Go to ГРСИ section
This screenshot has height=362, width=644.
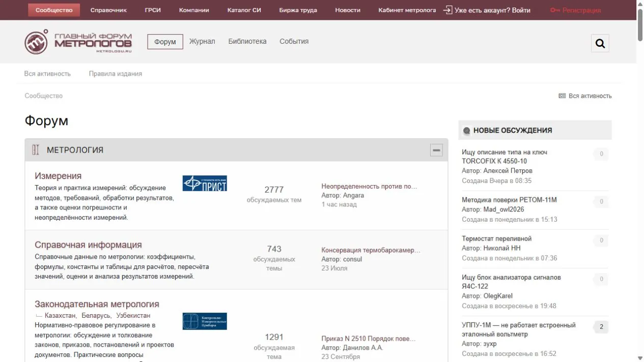153,10
